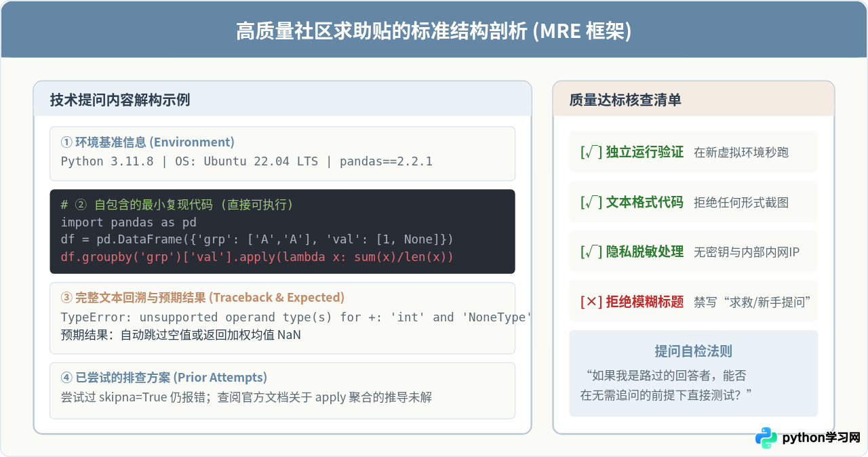868x457 pixels.
Task: Click the '在无需追问的前提下直接测试？' quote line
Action: (x=667, y=395)
